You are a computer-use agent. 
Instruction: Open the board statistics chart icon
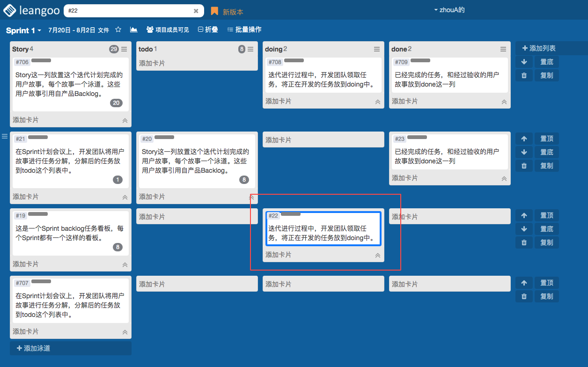click(134, 29)
